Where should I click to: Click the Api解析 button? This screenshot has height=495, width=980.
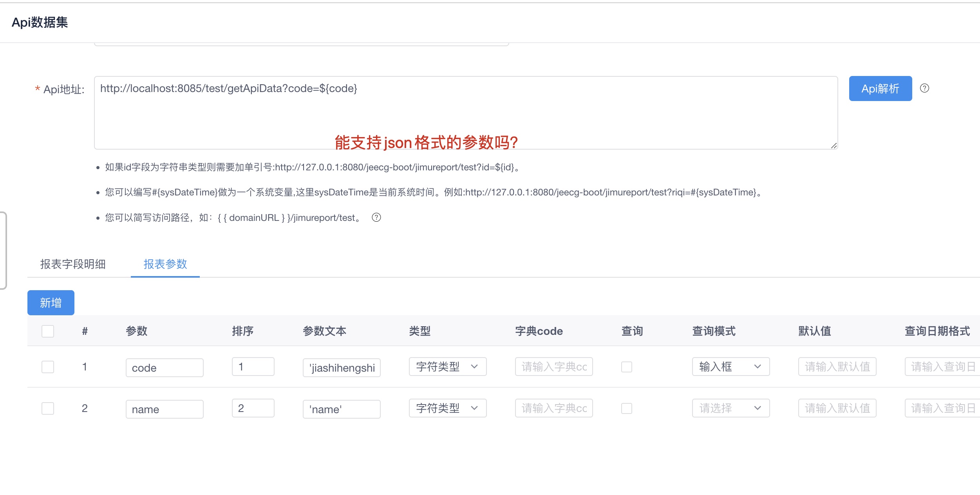(880, 89)
